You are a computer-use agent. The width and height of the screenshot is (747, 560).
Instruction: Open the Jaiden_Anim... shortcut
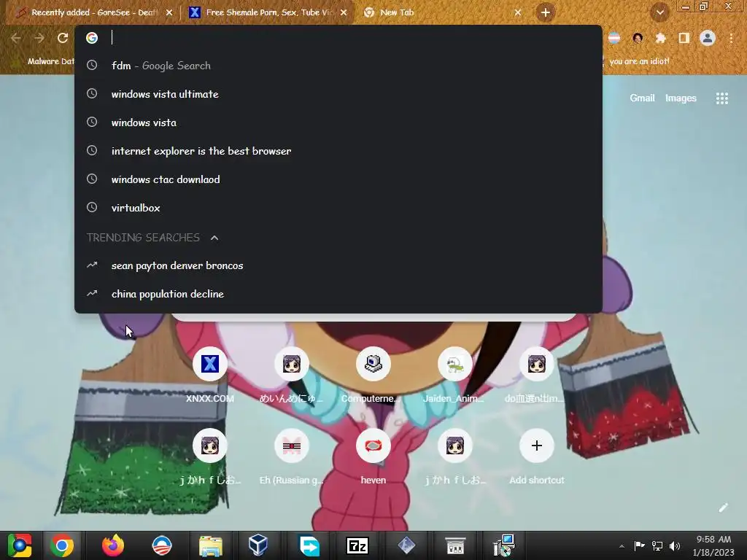tap(454, 374)
